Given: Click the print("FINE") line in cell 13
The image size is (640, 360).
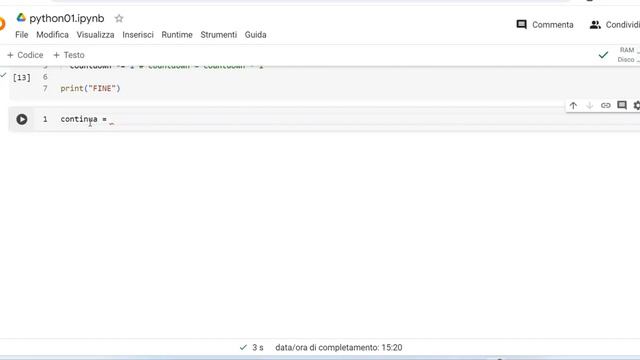Looking at the screenshot, I should [90, 88].
